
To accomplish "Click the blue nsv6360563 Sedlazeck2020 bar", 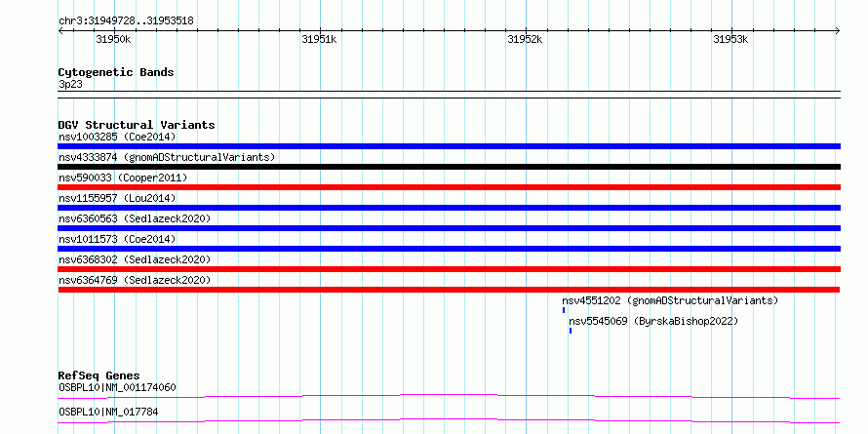I will pyautogui.click(x=449, y=228).
